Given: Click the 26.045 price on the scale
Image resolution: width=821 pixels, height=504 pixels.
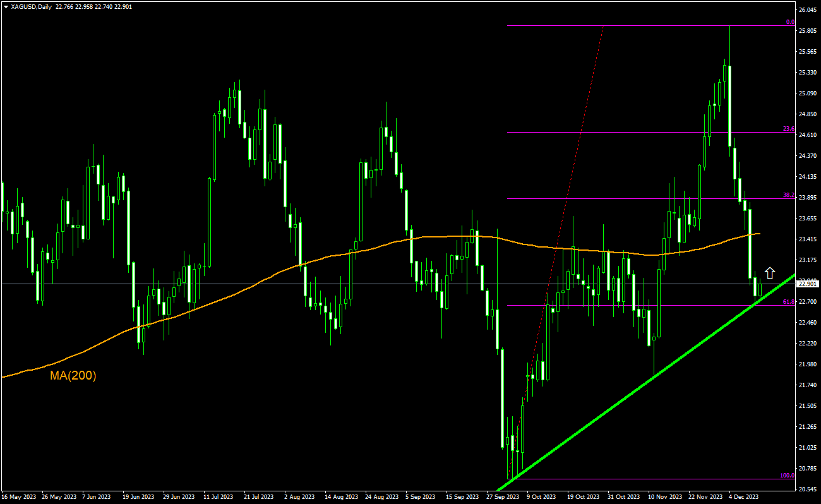Looking at the screenshot, I should [808, 11].
